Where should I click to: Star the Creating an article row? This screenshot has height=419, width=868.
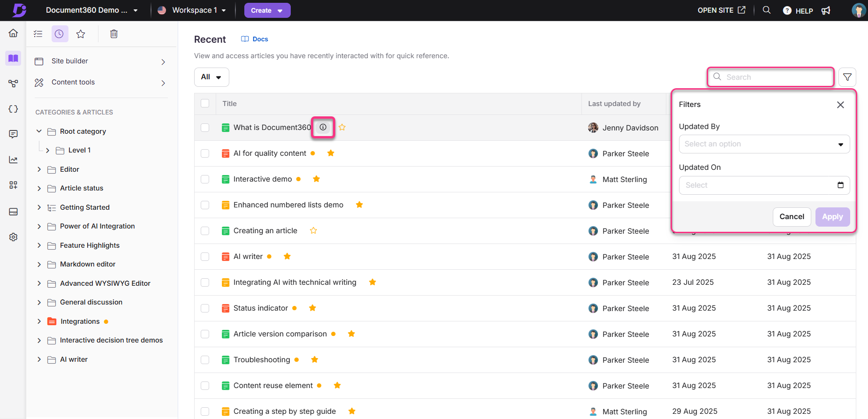(314, 230)
